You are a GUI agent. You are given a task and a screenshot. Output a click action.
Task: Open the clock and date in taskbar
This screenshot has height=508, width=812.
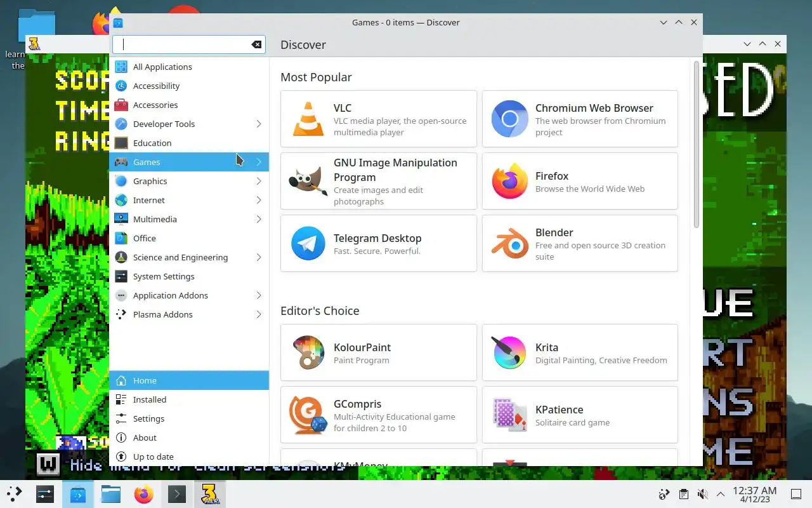pyautogui.click(x=755, y=494)
